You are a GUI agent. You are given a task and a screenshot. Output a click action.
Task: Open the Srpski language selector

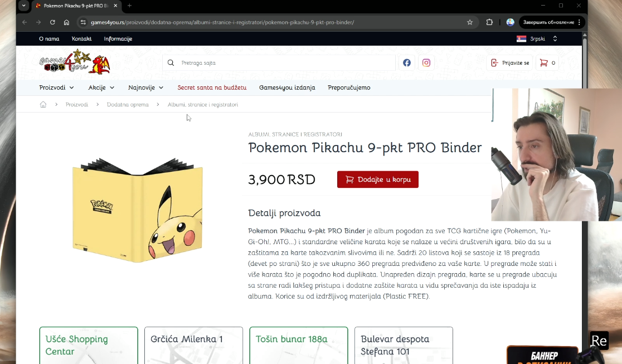tap(537, 38)
